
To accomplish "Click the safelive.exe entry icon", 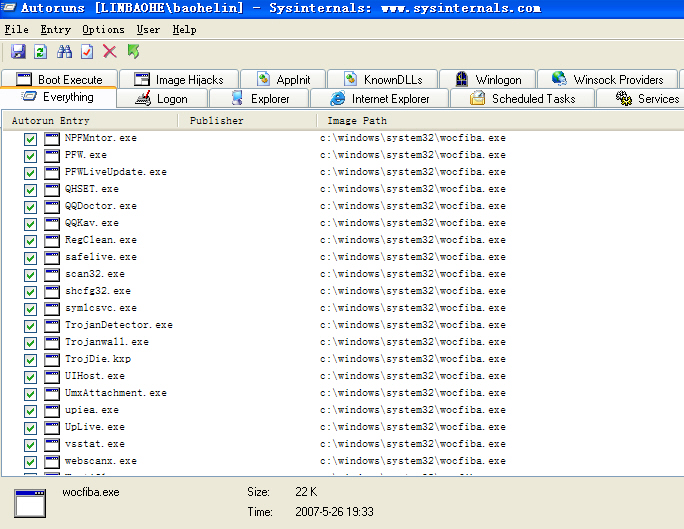I will (x=52, y=258).
